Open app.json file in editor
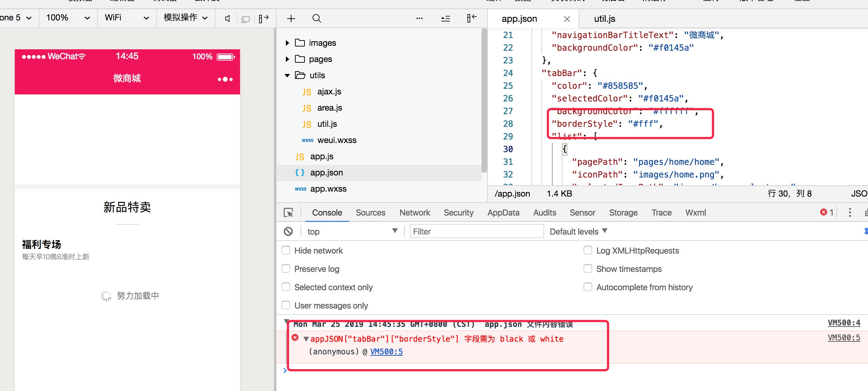Screen dimensions: 868x391 click(326, 172)
